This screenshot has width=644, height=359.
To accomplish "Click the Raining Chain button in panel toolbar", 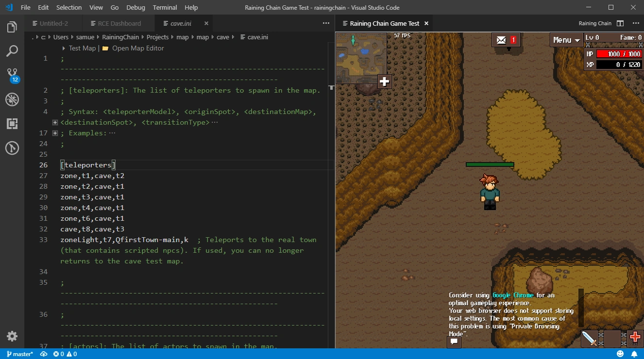I will (595, 23).
